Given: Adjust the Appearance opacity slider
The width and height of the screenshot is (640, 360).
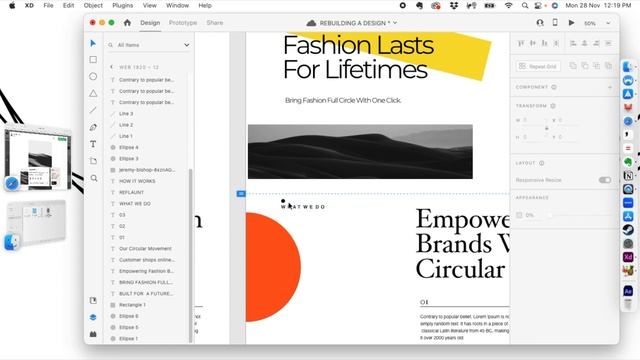Looking at the screenshot, I should [580, 215].
